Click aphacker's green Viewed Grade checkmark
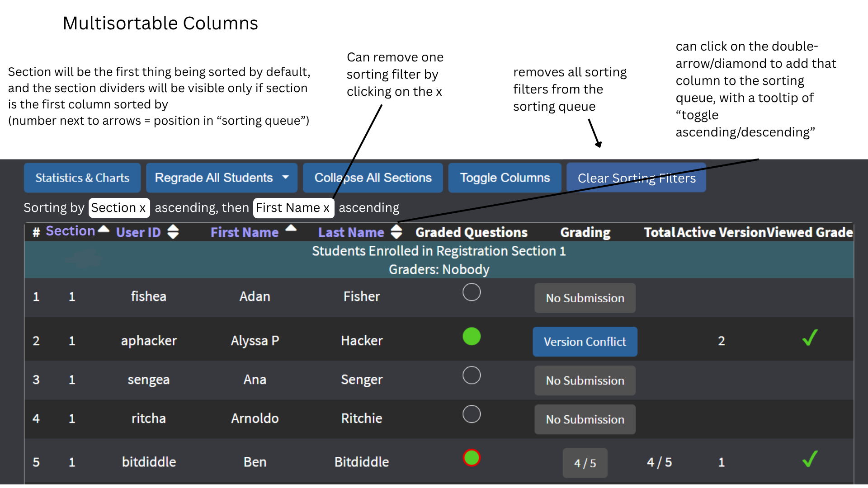 point(810,338)
